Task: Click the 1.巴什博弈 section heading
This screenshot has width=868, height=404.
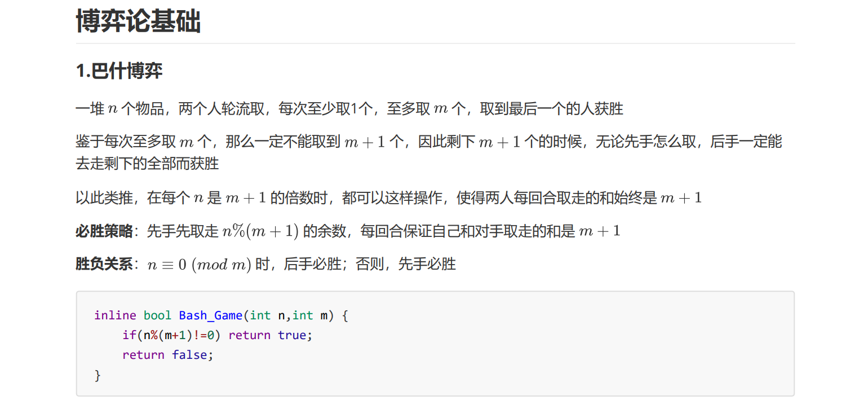Action: (119, 71)
